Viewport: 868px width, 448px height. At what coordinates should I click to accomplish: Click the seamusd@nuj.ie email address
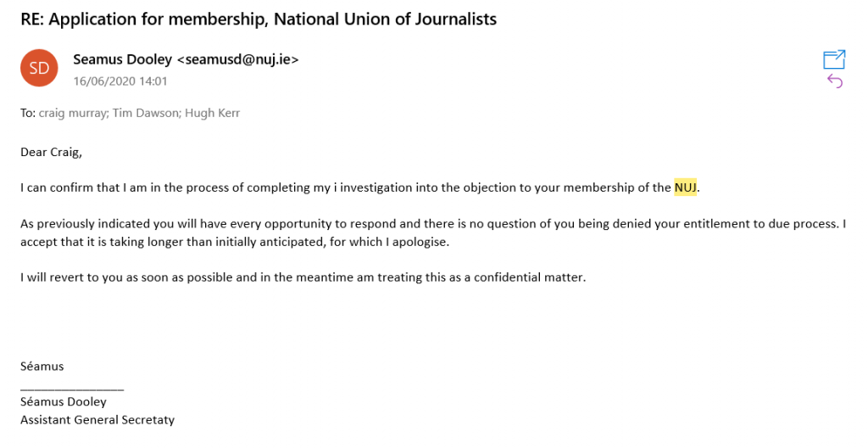pos(237,59)
